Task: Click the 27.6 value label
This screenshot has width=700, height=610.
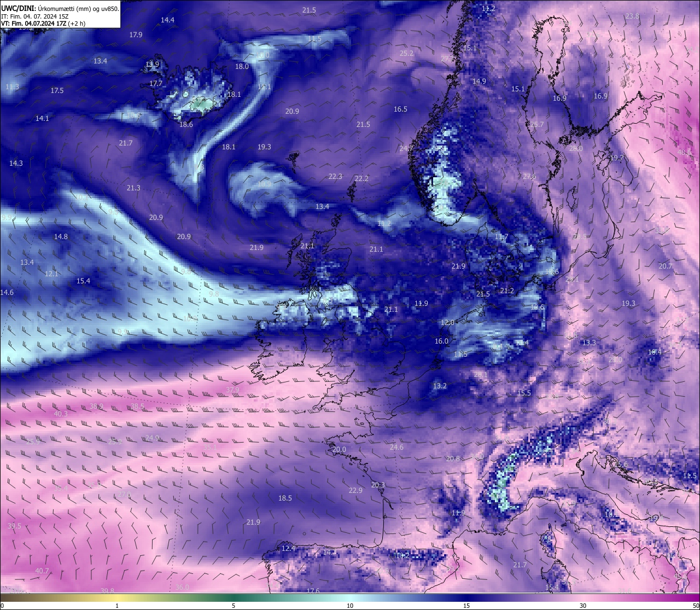Action: (x=529, y=177)
